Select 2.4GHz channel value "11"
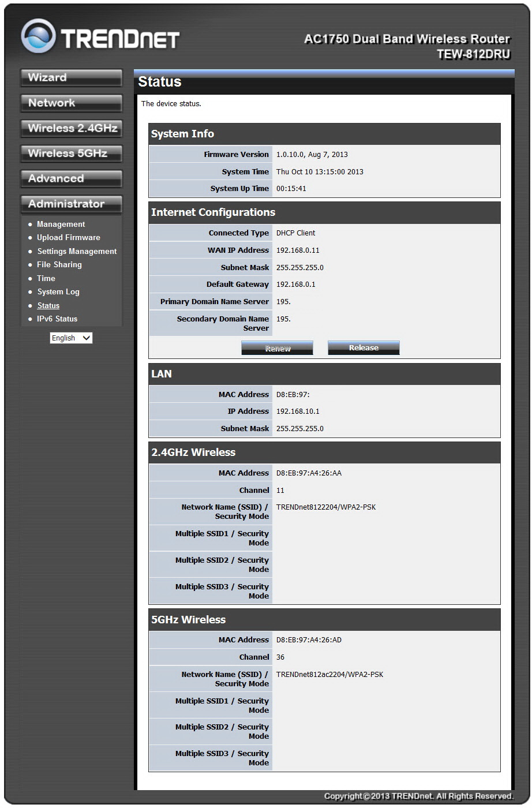This screenshot has width=532, height=808. click(x=280, y=491)
